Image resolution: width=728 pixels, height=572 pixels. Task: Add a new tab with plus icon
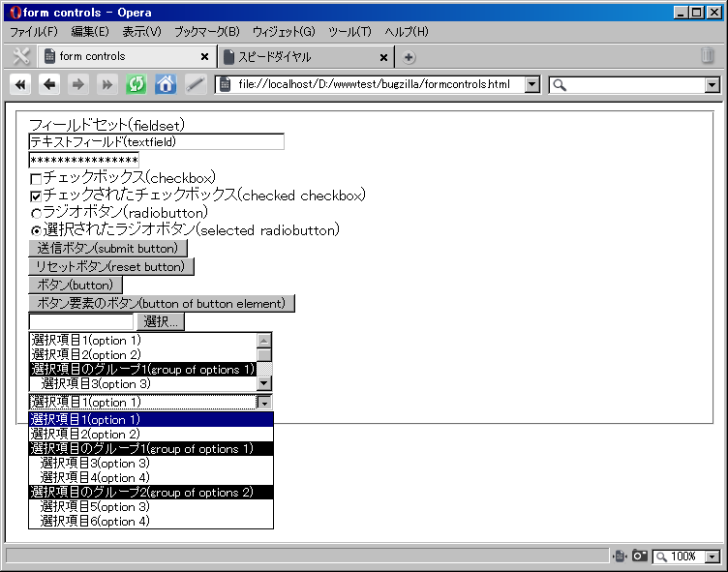pyautogui.click(x=409, y=57)
